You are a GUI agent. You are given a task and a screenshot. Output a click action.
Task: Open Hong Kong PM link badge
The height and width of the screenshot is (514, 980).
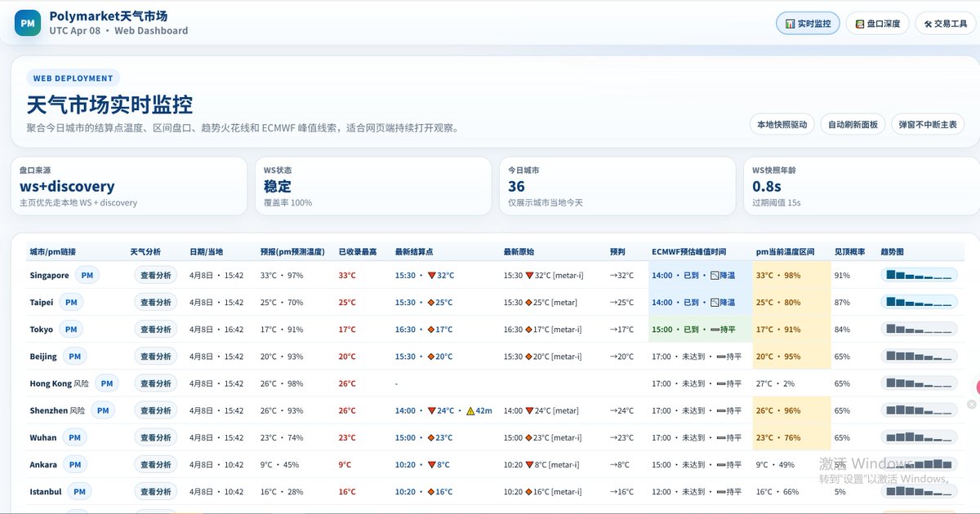point(107,383)
